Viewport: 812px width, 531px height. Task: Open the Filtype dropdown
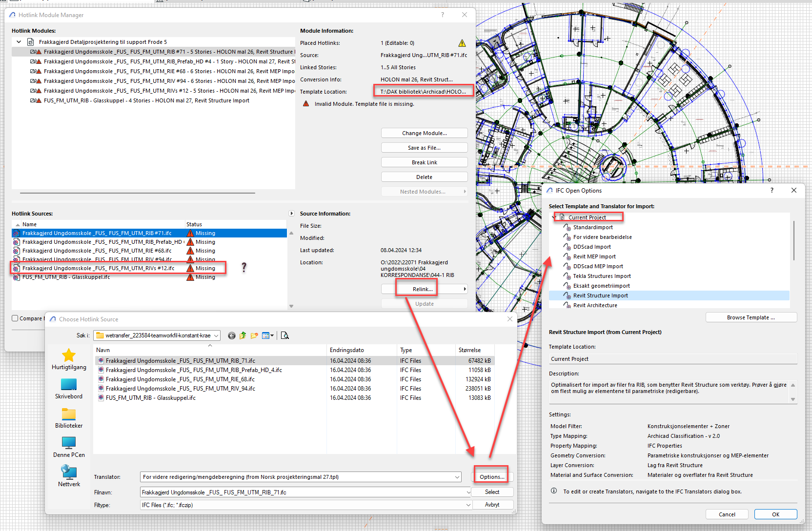(x=468, y=505)
